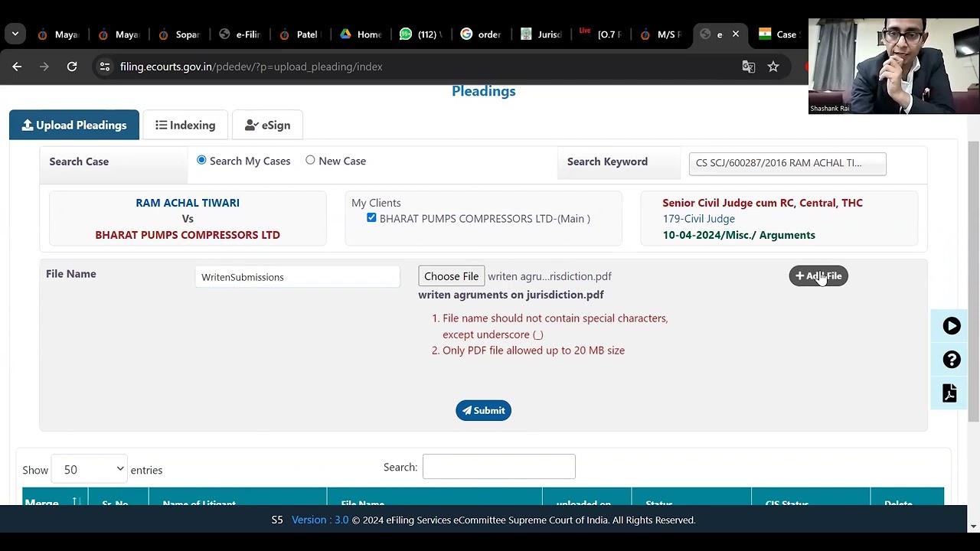Viewport: 980px width, 551px height.
Task: Click the site information icon in address bar
Action: click(x=105, y=67)
